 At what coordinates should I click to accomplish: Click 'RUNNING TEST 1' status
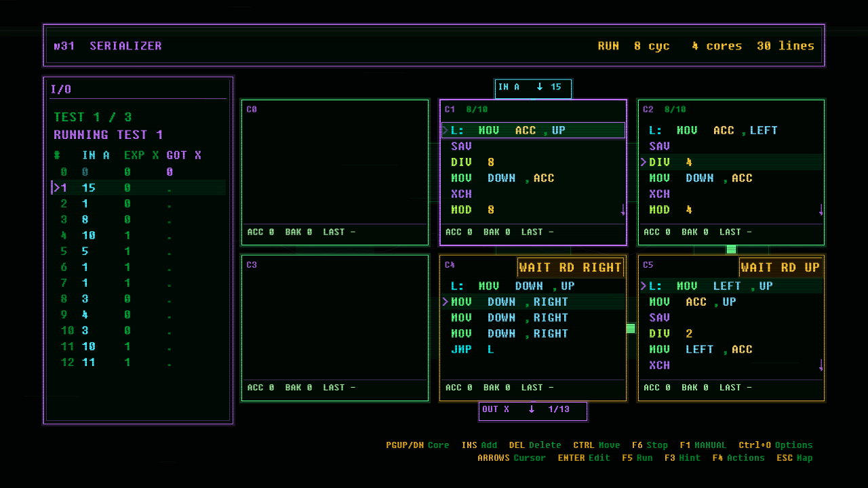point(108,135)
